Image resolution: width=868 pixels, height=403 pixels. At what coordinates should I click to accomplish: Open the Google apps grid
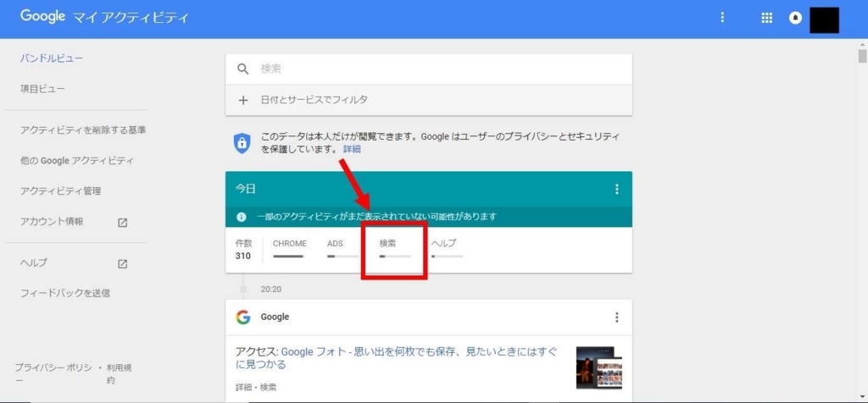pos(766,18)
